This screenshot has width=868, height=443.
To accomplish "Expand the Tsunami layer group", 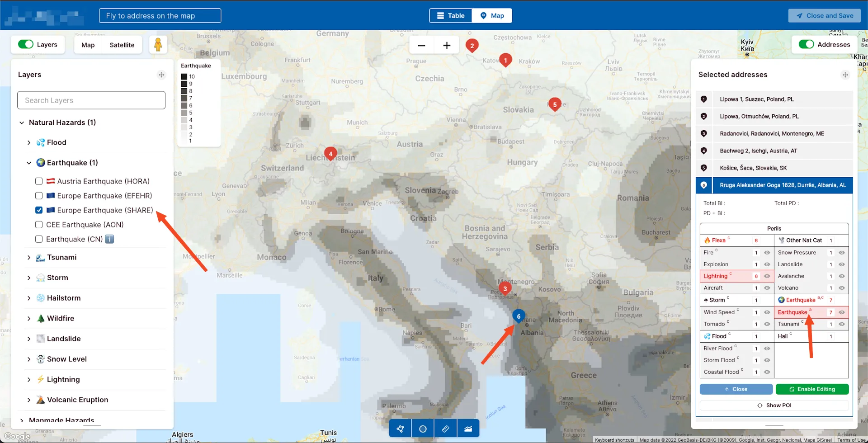I will (29, 257).
